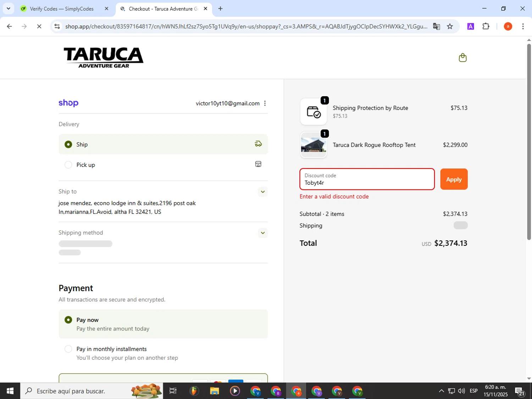View site information in address bar
532x399 pixels.
point(57,26)
